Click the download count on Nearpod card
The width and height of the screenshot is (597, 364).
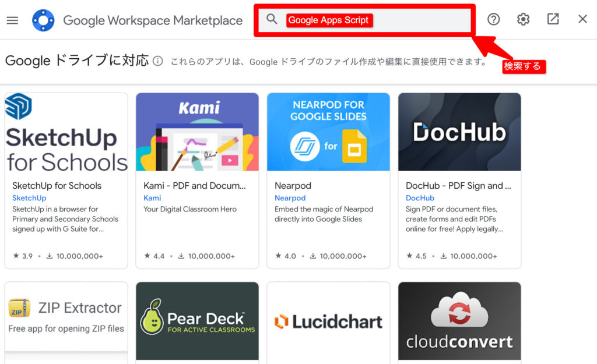click(338, 256)
